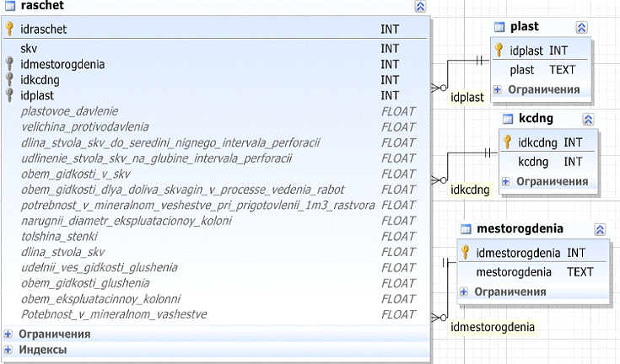
Task: Click the foreign key icon beside idmestorogdenia
Action: pos(9,64)
